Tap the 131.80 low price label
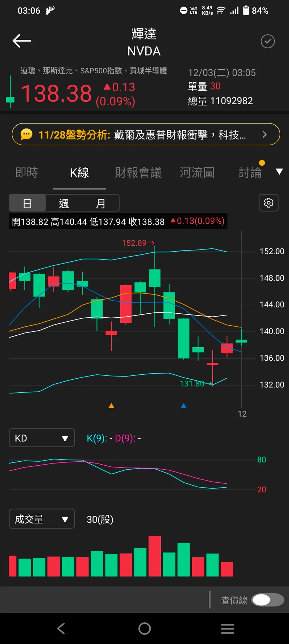The height and width of the screenshot is (644, 289). [x=196, y=384]
